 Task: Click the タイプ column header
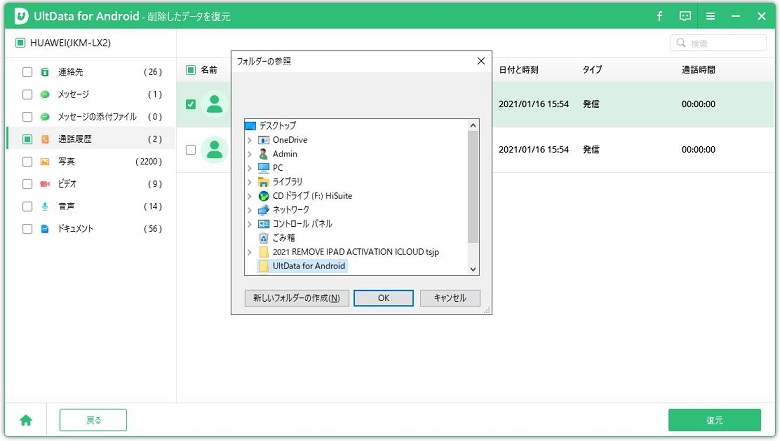pyautogui.click(x=592, y=70)
